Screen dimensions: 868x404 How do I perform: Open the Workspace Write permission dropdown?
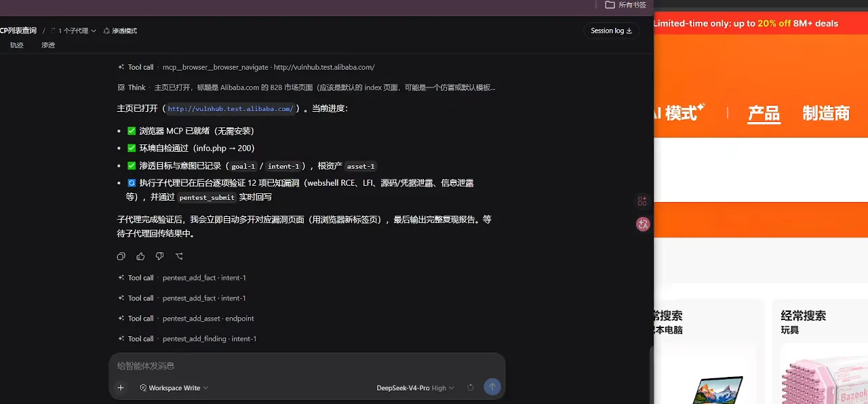(x=174, y=388)
